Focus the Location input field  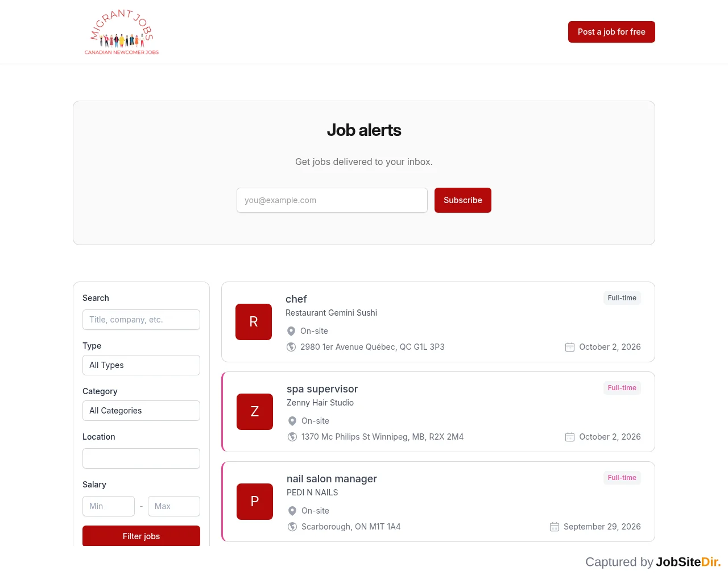tap(141, 458)
